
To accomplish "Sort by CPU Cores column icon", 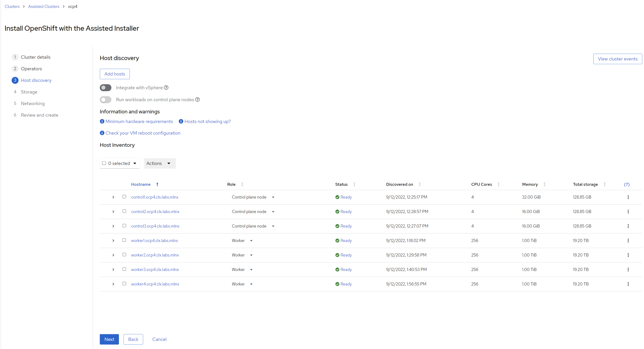I will [499, 184].
